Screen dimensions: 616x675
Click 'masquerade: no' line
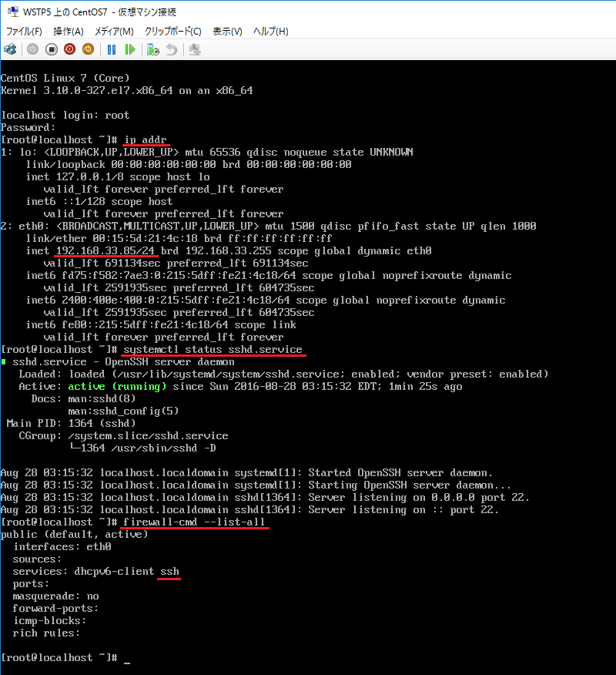coord(56,596)
